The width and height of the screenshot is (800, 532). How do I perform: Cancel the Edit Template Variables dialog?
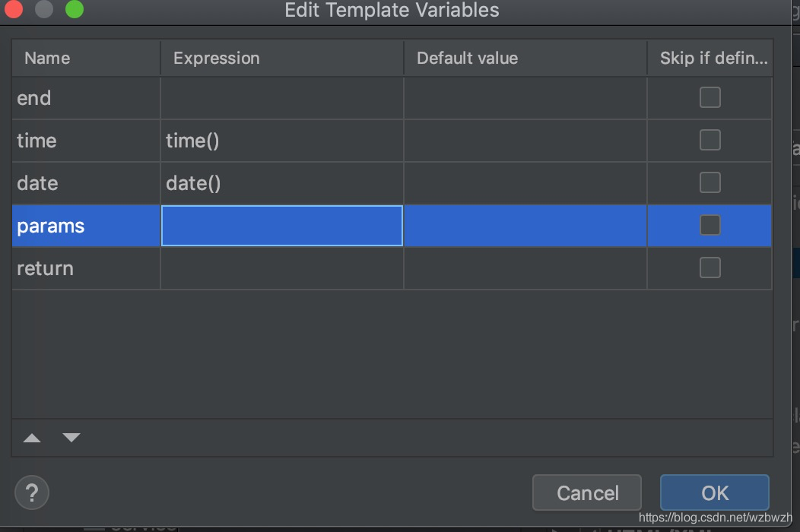587,493
